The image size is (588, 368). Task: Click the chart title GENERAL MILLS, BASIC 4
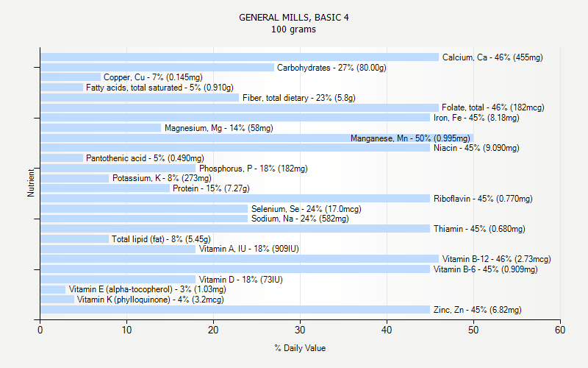click(293, 18)
